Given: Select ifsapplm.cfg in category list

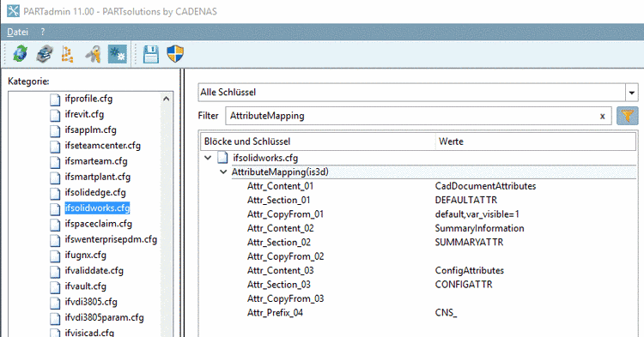Looking at the screenshot, I should coord(90,130).
